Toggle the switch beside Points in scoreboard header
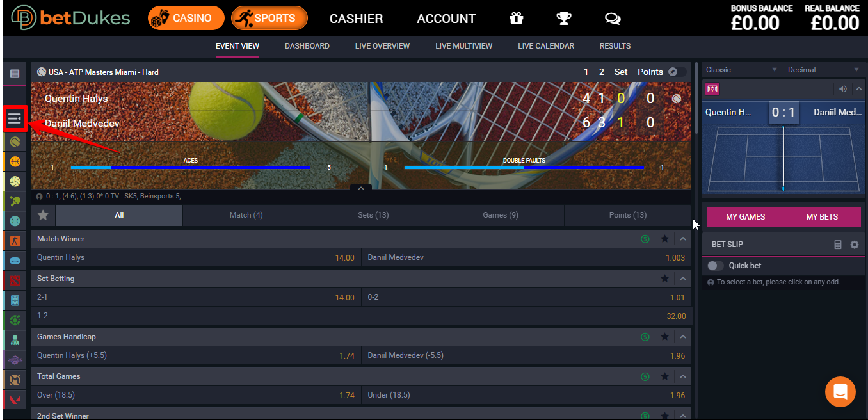This screenshot has width=868, height=420. tap(677, 72)
